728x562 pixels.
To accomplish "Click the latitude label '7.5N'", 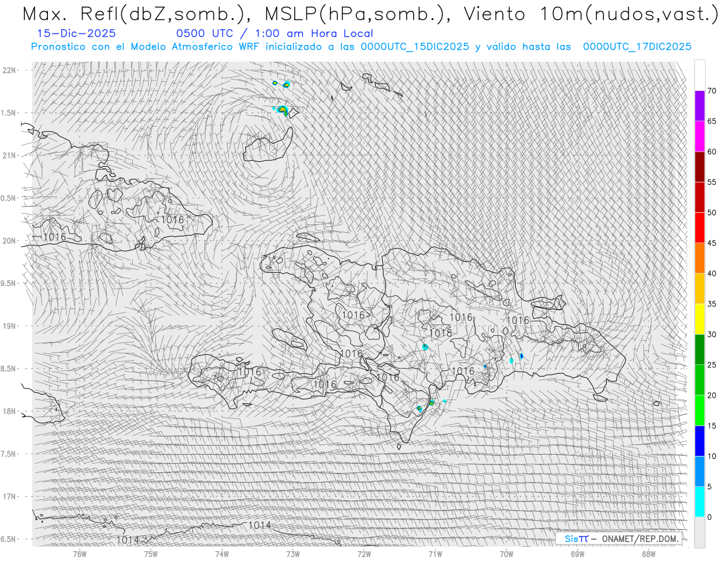I will point(8,454).
